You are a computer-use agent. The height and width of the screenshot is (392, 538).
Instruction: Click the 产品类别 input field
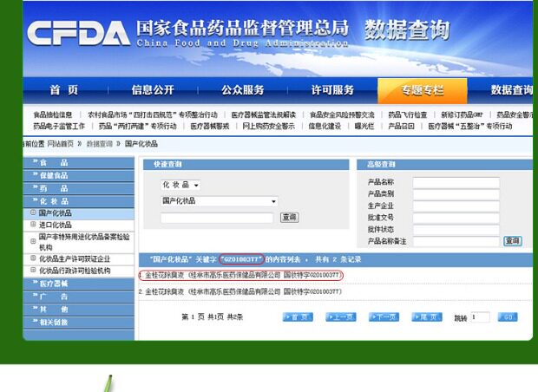456,194
